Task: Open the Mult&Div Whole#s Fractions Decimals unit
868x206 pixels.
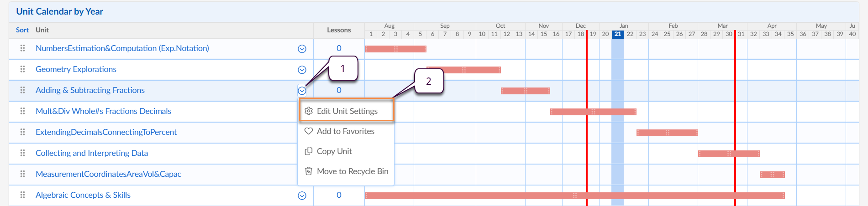Action: click(103, 111)
